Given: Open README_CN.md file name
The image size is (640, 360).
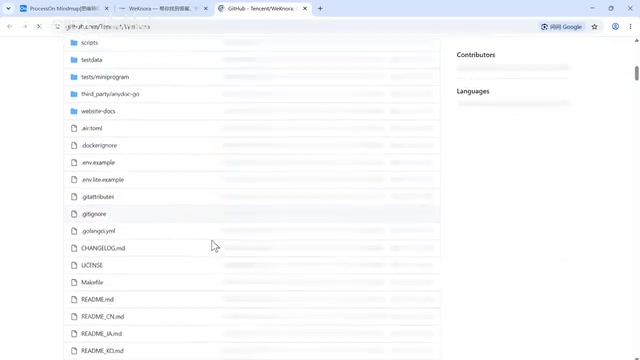Looking at the screenshot, I should 102,317.
